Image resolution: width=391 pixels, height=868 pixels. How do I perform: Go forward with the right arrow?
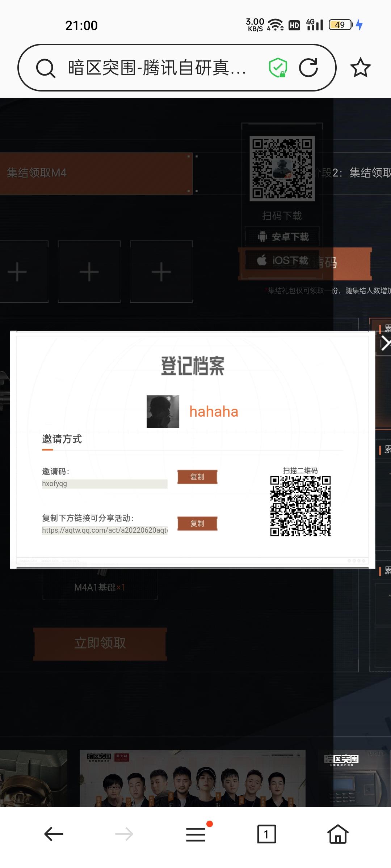[x=124, y=834]
